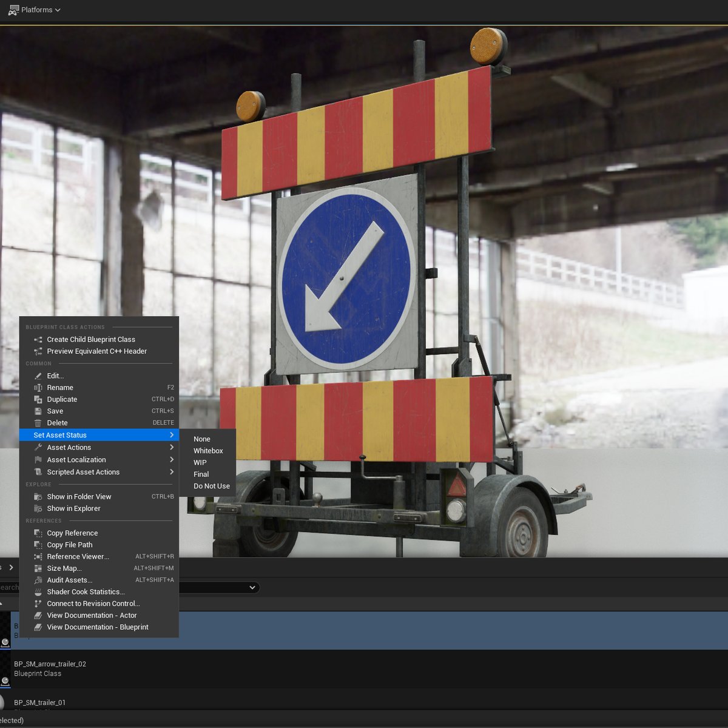The image size is (728, 728).
Task: Set asset status to WIP
Action: pyautogui.click(x=200, y=462)
